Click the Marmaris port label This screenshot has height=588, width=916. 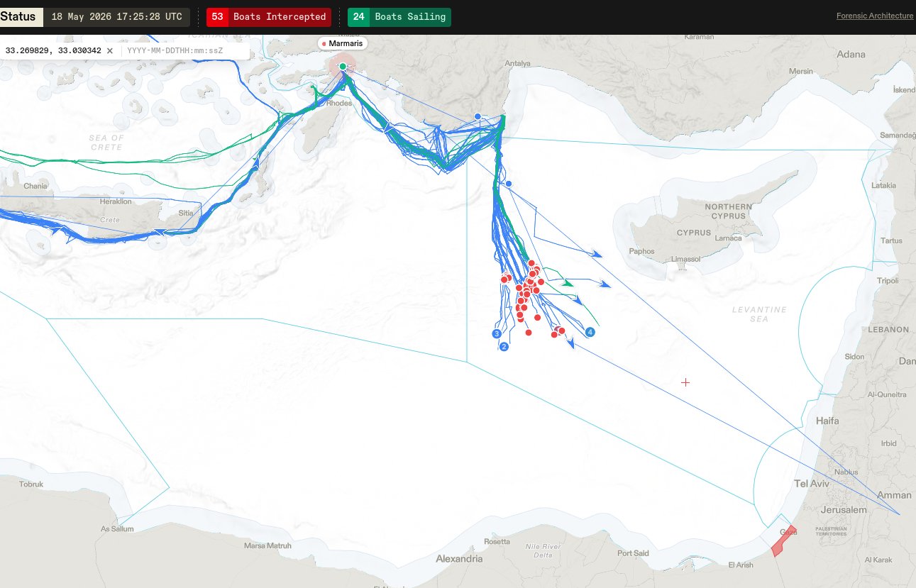coord(343,44)
